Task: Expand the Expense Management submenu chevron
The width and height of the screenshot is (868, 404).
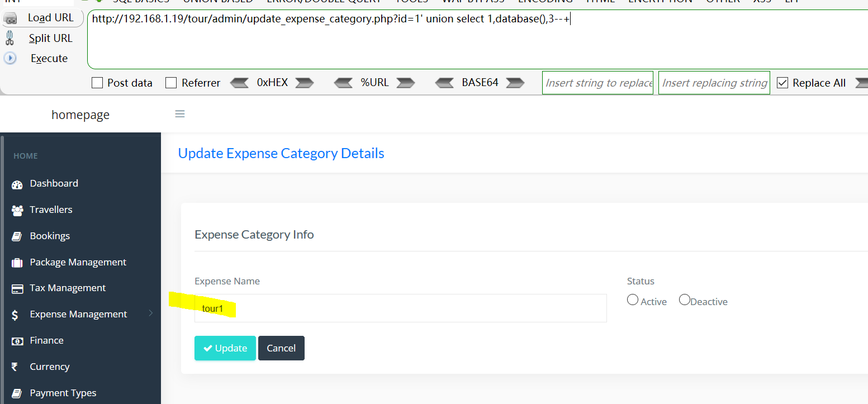Action: point(150,313)
